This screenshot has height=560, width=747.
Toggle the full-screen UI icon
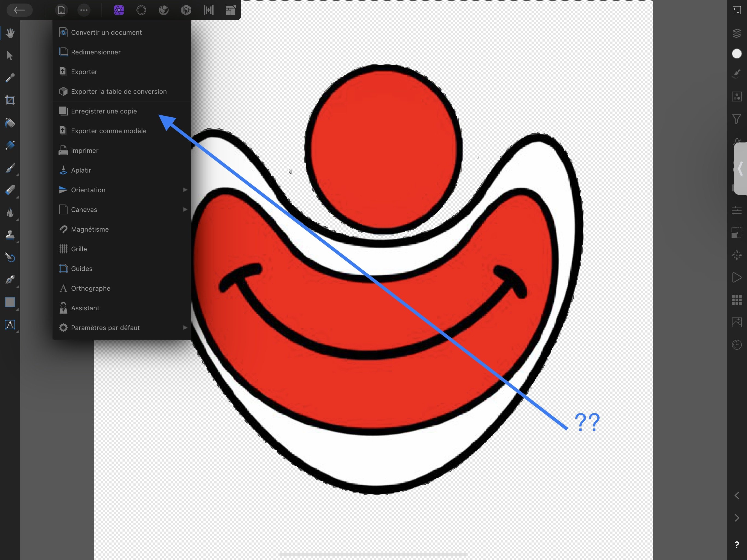click(x=737, y=10)
